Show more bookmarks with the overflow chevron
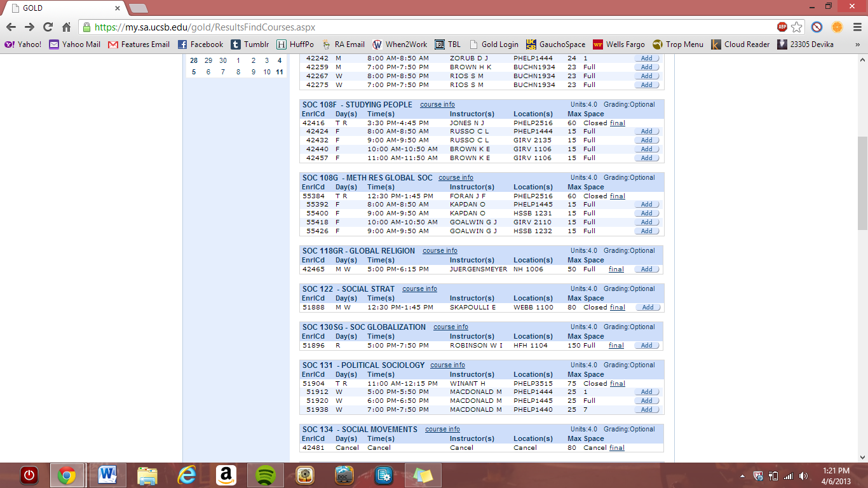The height and width of the screenshot is (488, 868). click(x=857, y=44)
